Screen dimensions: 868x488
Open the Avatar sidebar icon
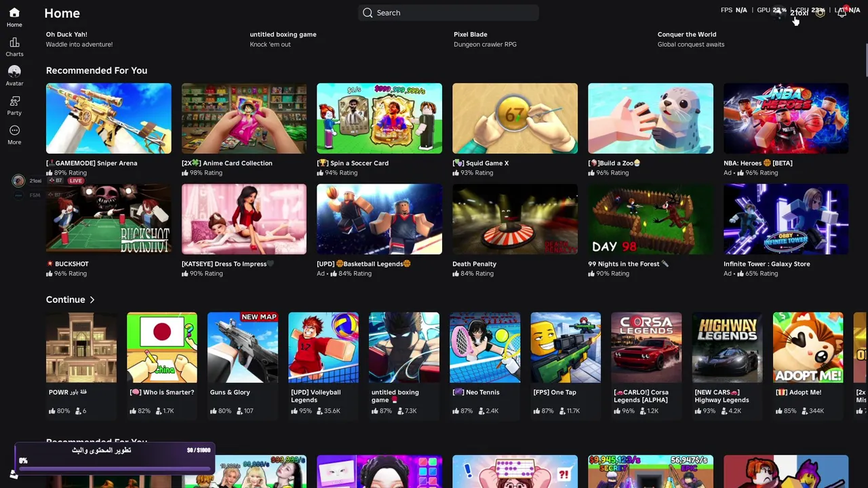pos(14,71)
